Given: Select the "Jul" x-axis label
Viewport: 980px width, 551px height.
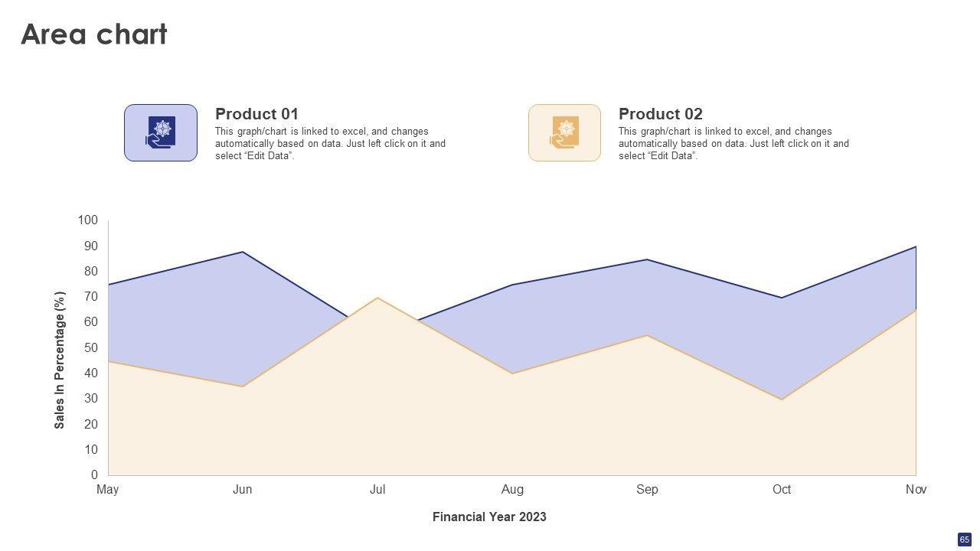Looking at the screenshot, I should point(377,489).
